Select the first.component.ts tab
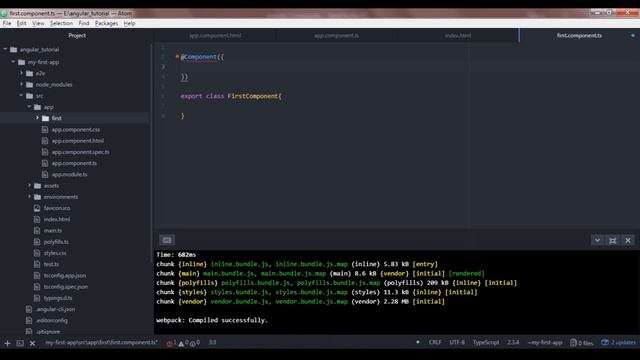Viewport: 640px width, 360px height. [579, 36]
